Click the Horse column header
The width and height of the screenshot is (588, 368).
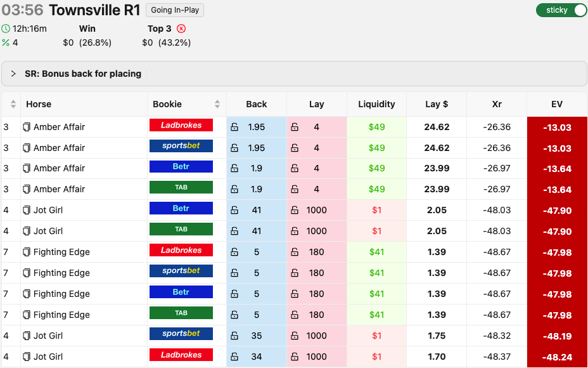(39, 104)
